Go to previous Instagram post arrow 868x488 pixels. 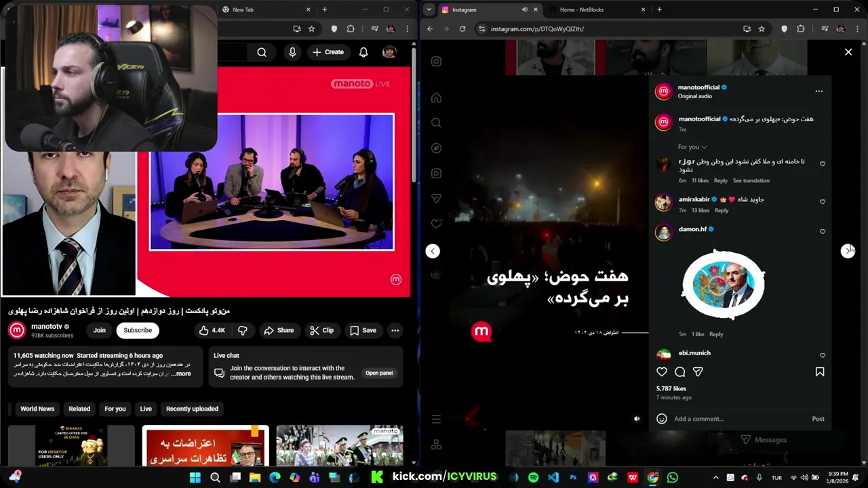click(x=433, y=251)
